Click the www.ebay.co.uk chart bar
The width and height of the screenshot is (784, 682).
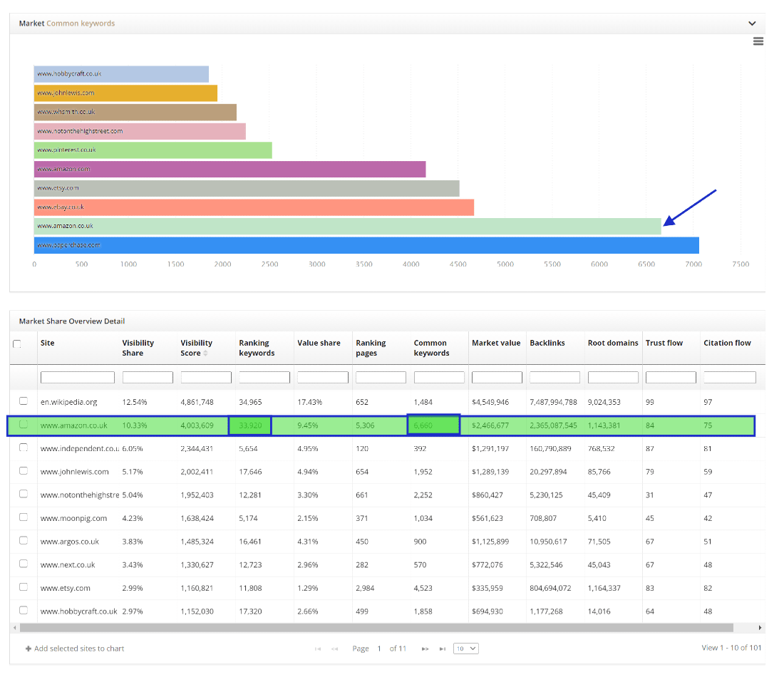coord(254,207)
